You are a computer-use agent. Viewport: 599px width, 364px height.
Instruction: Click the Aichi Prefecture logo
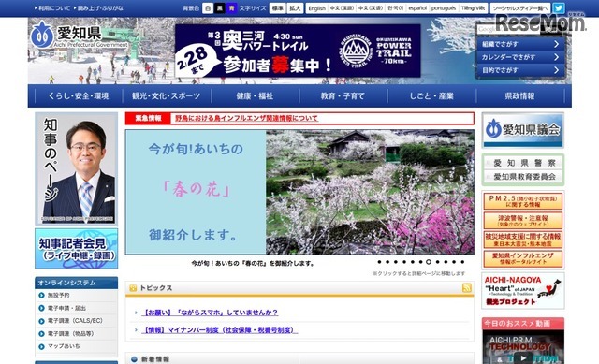tap(79, 35)
